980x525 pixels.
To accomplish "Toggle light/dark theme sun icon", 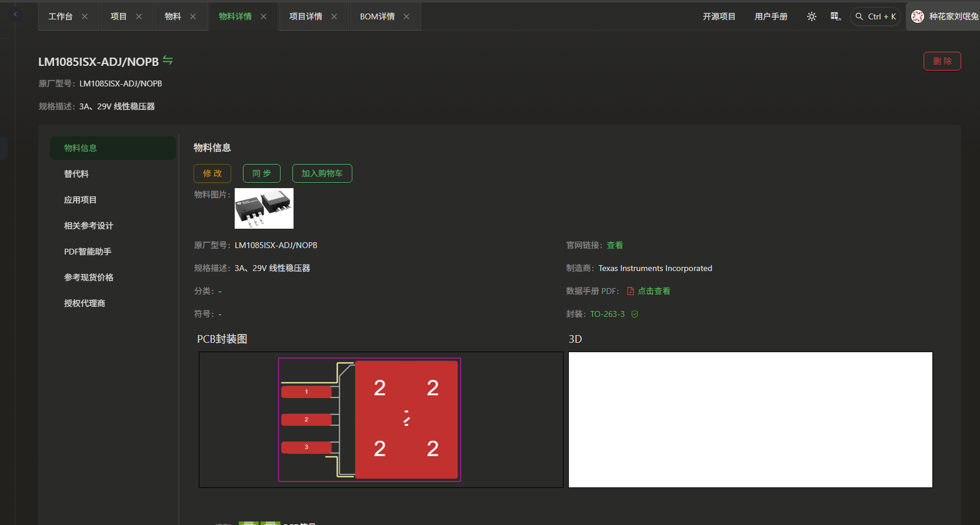I will tap(812, 16).
